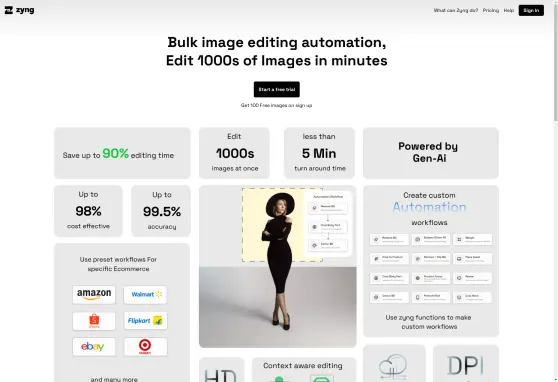Click the DPI graphic card
The width and height of the screenshot is (558, 382).
click(x=465, y=363)
